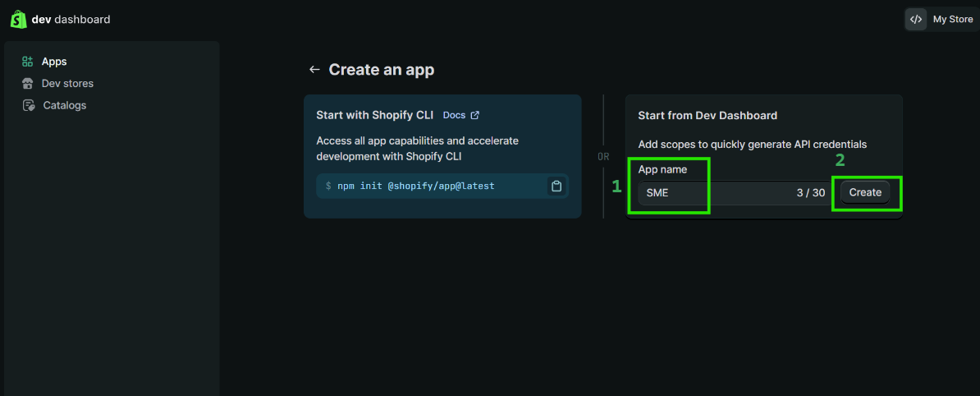Image resolution: width=980 pixels, height=396 pixels.
Task: Click the "Create an app" heading
Action: [x=382, y=70]
